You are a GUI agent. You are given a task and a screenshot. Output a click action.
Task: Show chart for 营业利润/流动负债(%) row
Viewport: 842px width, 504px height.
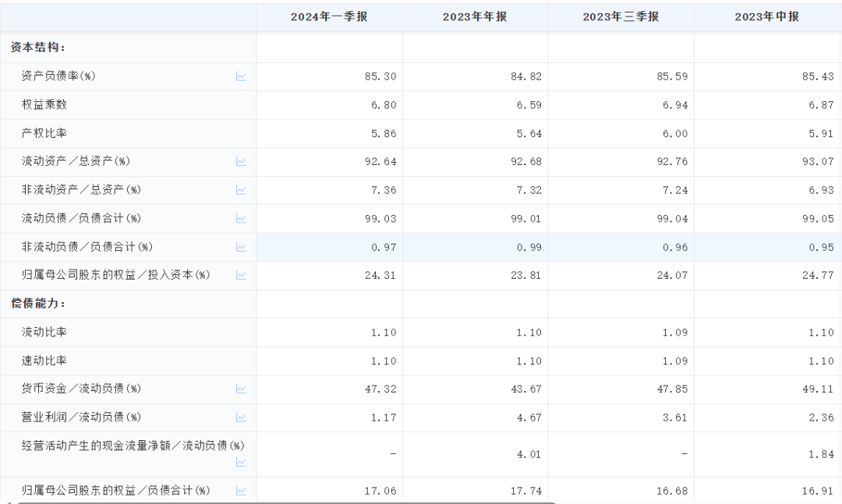pyautogui.click(x=241, y=418)
